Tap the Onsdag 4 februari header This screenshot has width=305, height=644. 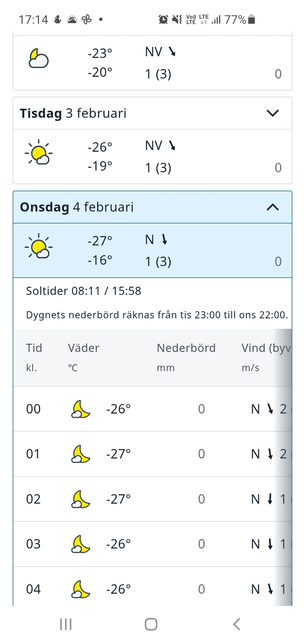pos(77,207)
